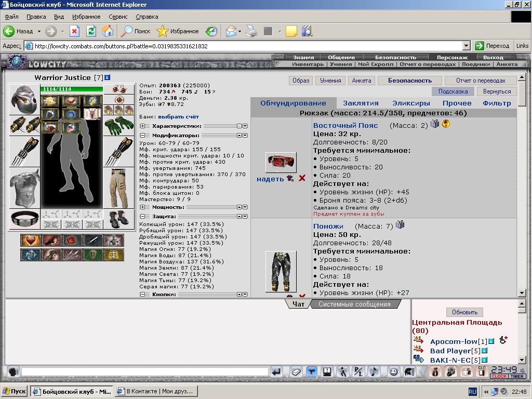The height and width of the screenshot is (399, 532).
Task: Move Модификаторы section down with arrow
Action: [x=245, y=136]
